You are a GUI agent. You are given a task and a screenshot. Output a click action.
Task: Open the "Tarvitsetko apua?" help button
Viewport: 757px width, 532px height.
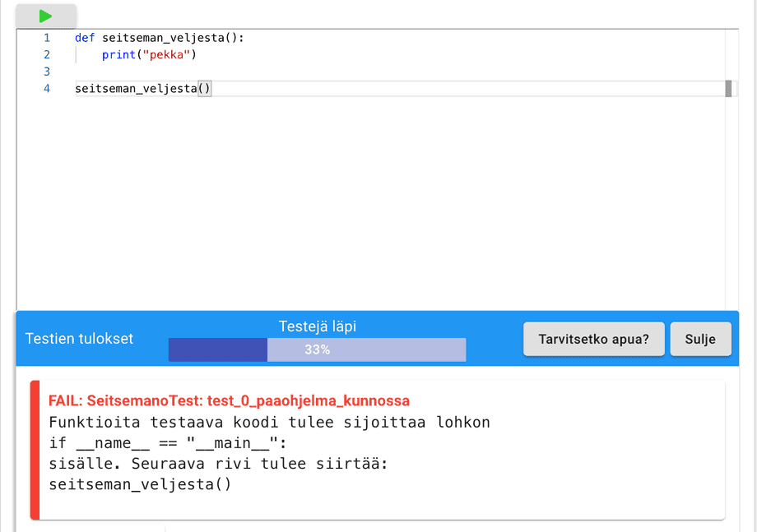(x=593, y=339)
